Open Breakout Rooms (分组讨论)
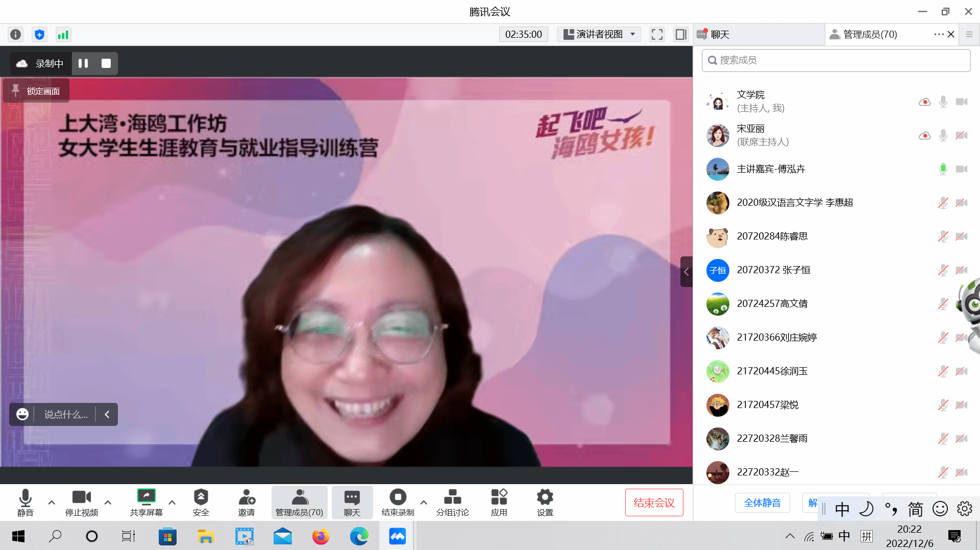This screenshot has width=980, height=550. click(x=452, y=502)
